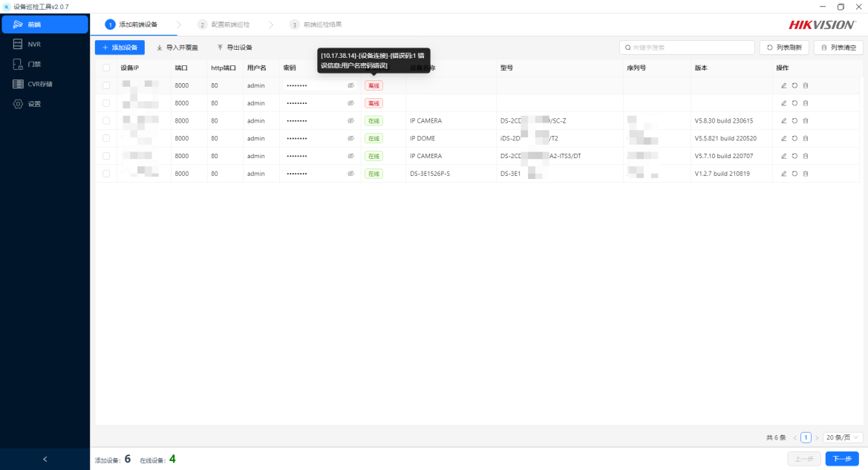
Task: Go to next page arrow
Action: (817, 437)
